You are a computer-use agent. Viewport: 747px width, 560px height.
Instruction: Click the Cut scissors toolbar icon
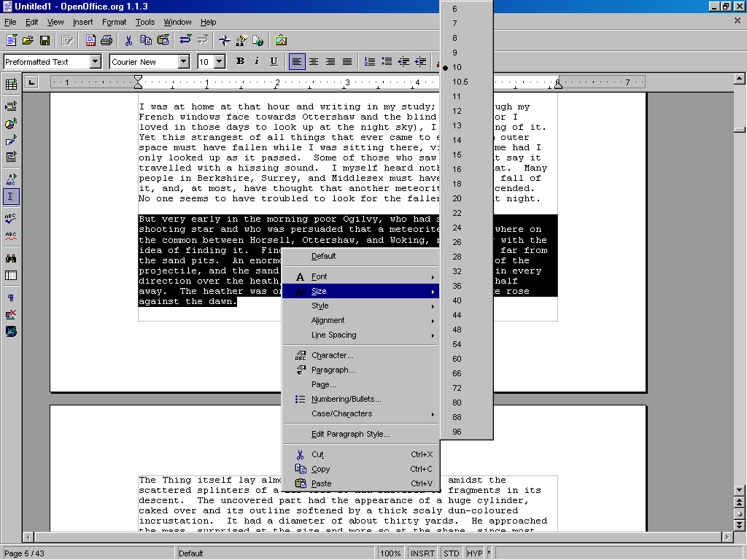128,40
